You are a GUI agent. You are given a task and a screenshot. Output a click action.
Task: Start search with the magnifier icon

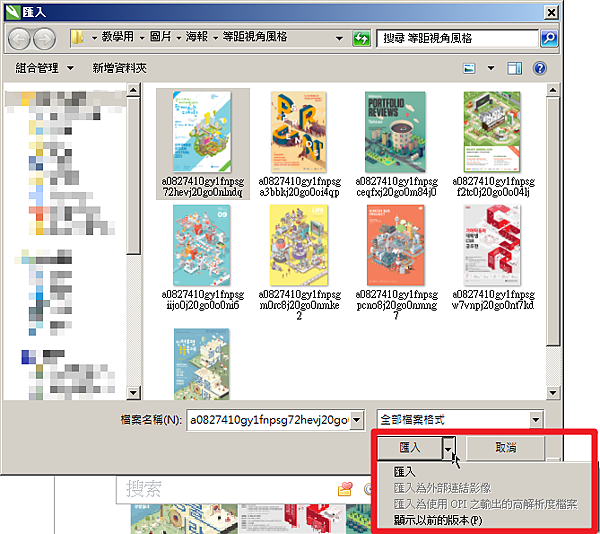[x=549, y=38]
